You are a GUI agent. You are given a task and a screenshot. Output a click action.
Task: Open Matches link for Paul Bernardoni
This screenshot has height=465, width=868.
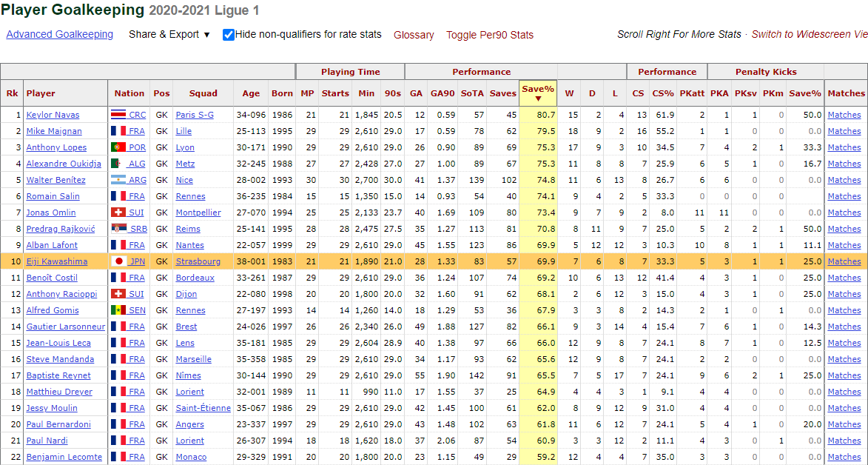pos(844,424)
